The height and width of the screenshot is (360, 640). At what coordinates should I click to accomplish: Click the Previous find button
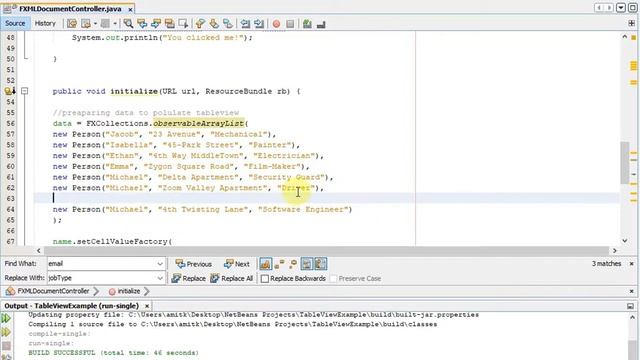click(x=193, y=264)
